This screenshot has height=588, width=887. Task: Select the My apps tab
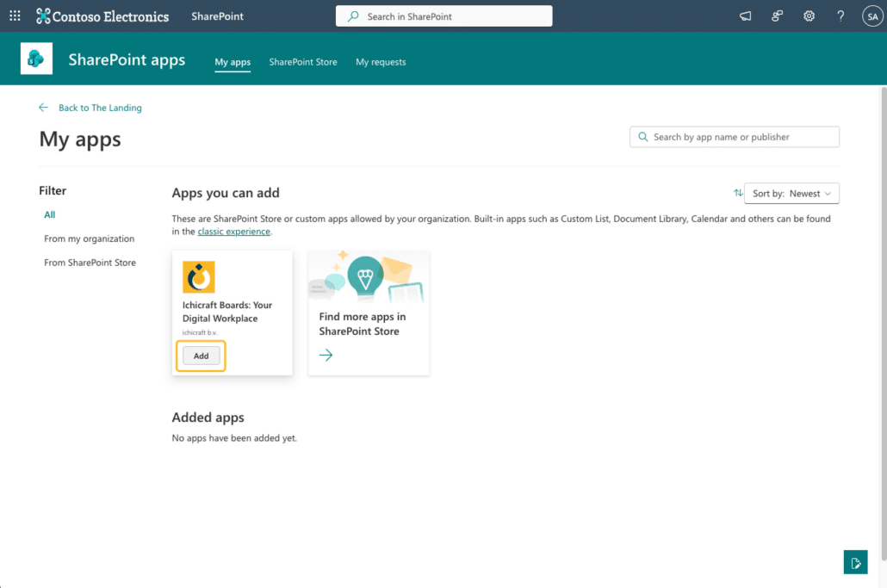(233, 62)
